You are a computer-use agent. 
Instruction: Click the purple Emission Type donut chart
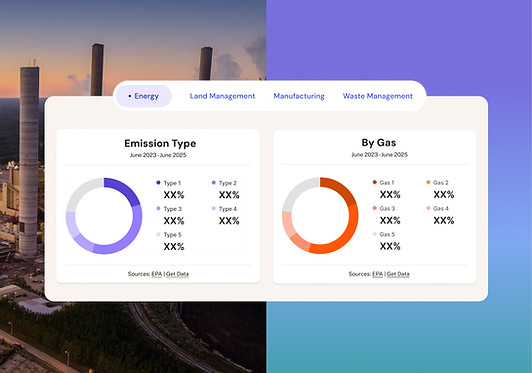tap(104, 216)
